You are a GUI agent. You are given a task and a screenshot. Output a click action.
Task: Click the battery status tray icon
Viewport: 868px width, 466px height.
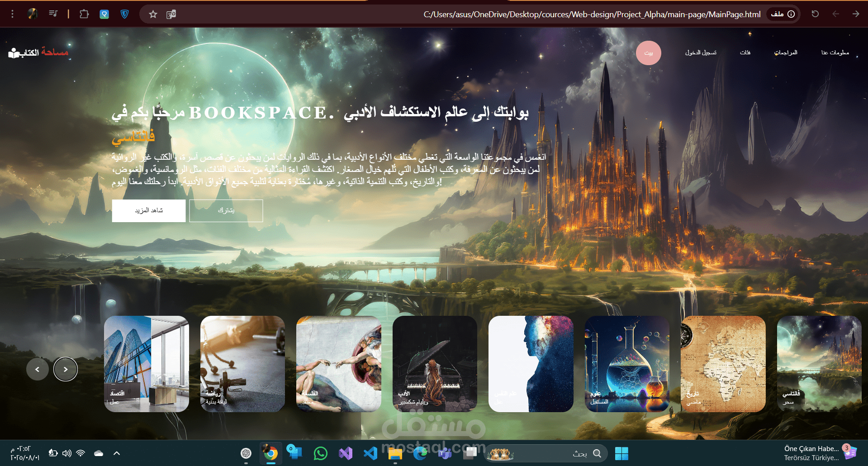pyautogui.click(x=53, y=453)
